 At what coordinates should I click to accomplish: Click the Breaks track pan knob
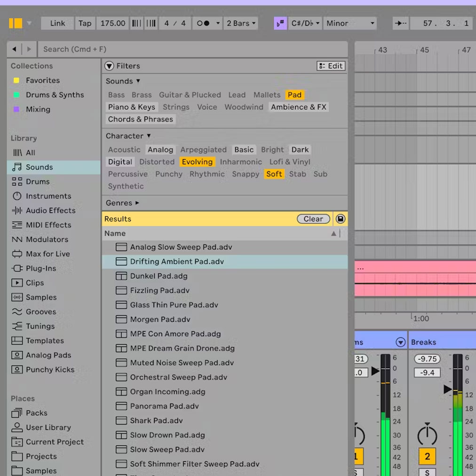(x=427, y=435)
